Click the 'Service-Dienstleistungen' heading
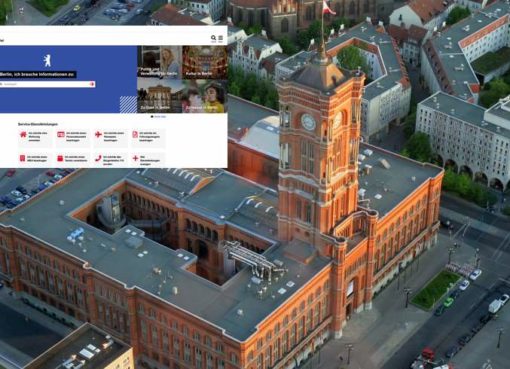The image size is (510, 369). click(x=38, y=124)
